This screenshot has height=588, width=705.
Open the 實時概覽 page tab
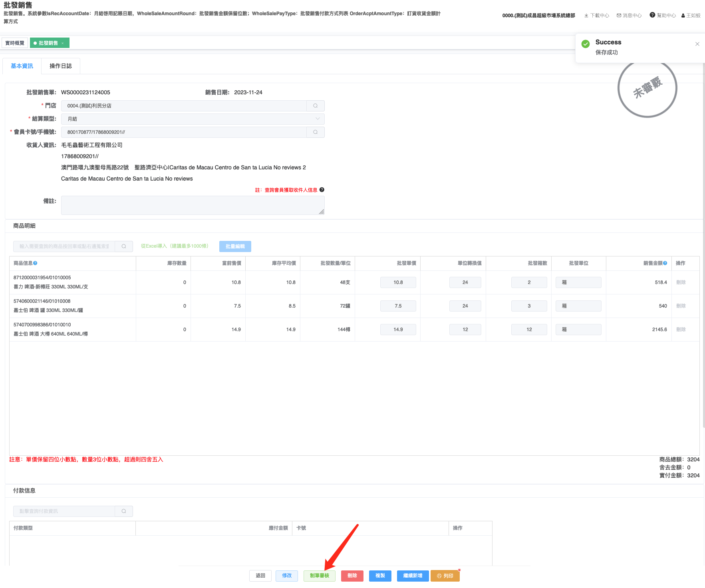click(x=15, y=43)
